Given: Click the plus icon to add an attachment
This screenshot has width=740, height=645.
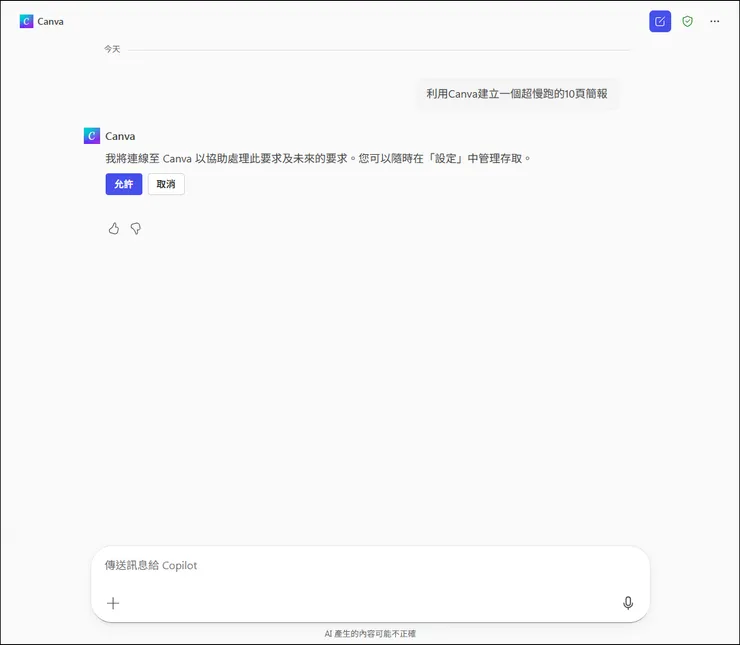Looking at the screenshot, I should [113, 603].
